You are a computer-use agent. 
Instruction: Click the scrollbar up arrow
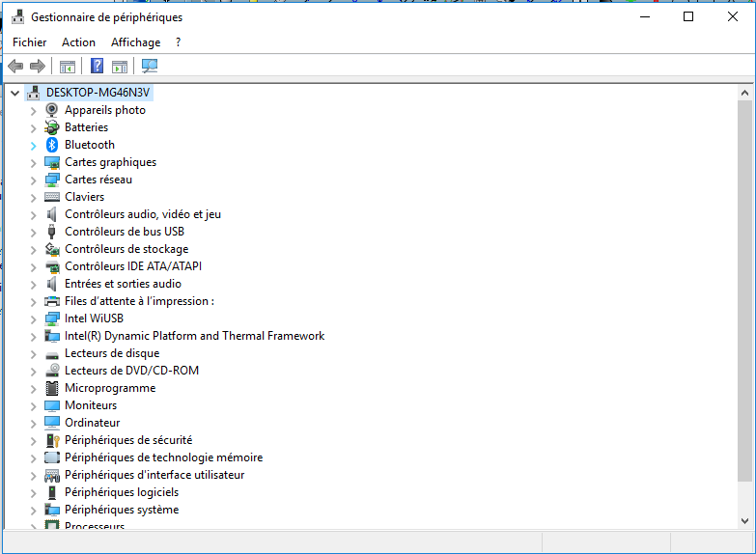coord(745,93)
